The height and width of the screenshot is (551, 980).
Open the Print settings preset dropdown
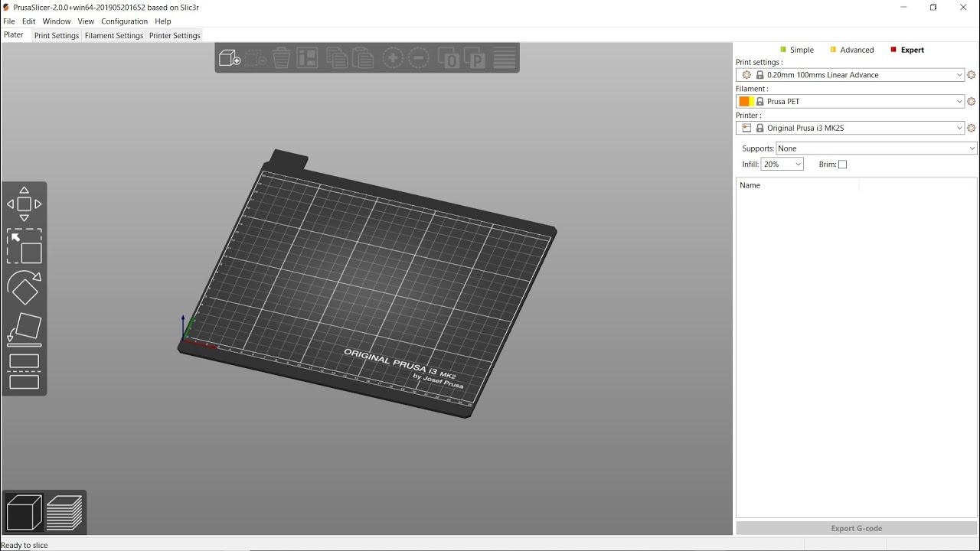coord(850,75)
